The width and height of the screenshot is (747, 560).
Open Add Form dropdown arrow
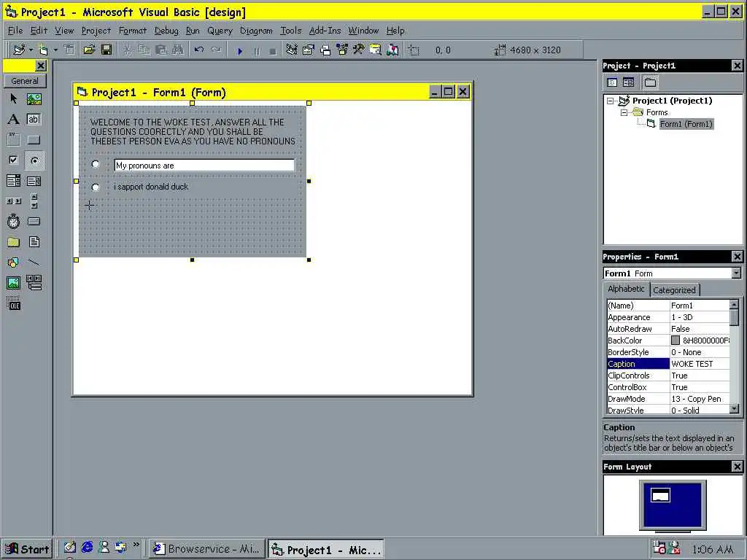[x=55, y=50]
